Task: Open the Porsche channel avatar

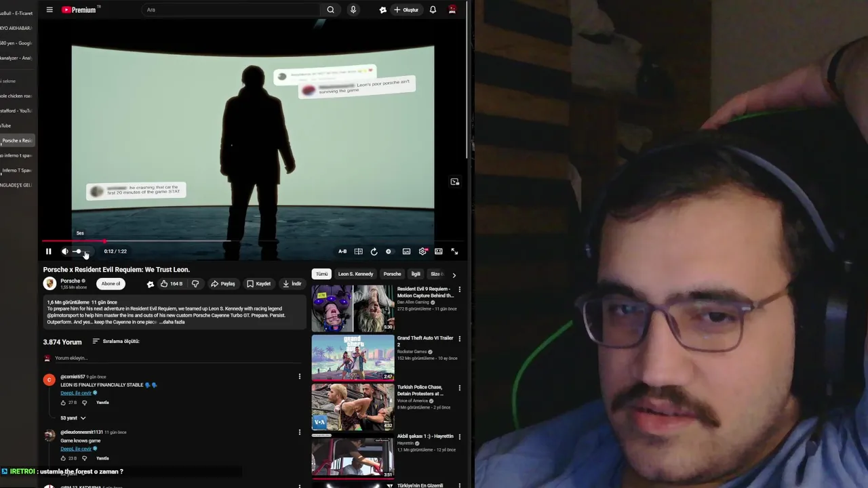Action: [50, 284]
